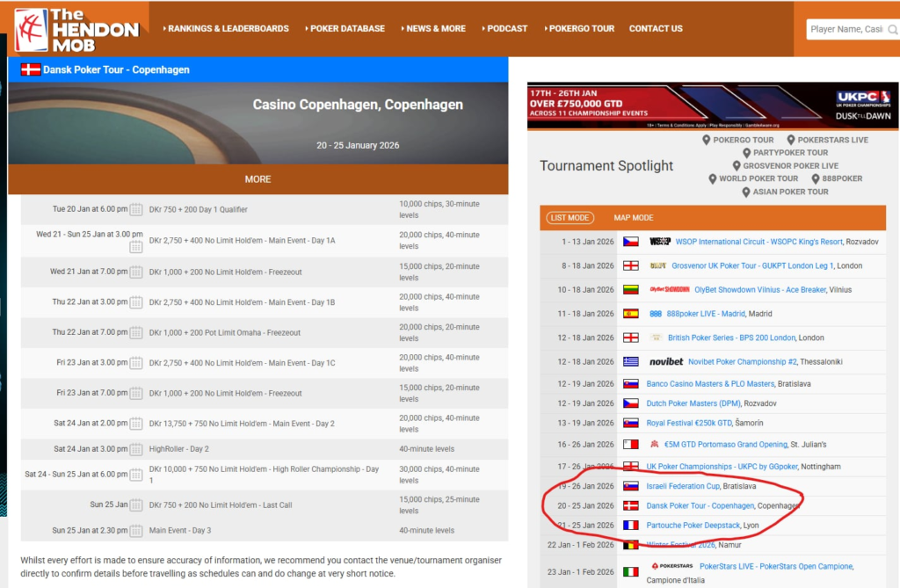
Task: Switch to Map Mode view
Action: click(x=633, y=218)
